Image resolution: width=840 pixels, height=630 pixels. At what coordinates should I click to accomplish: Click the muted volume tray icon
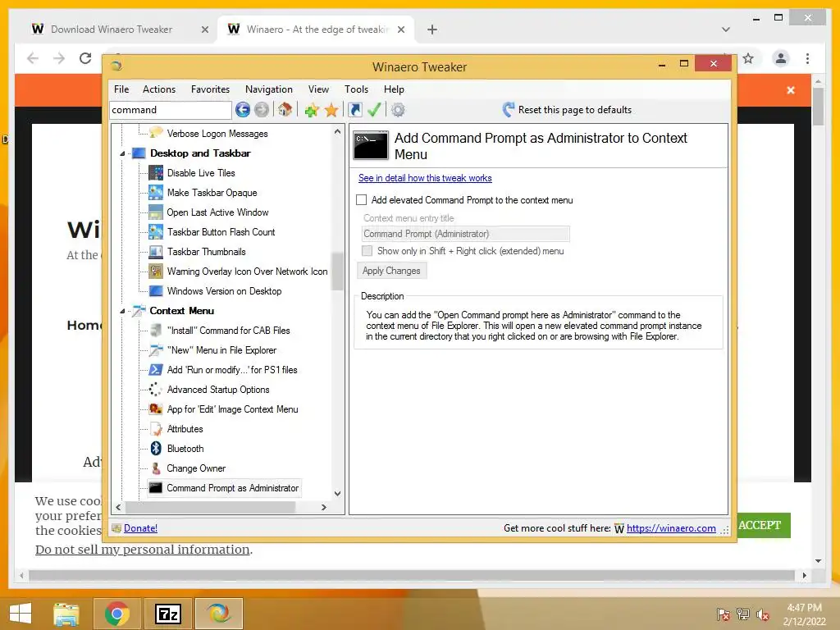[x=763, y=614]
